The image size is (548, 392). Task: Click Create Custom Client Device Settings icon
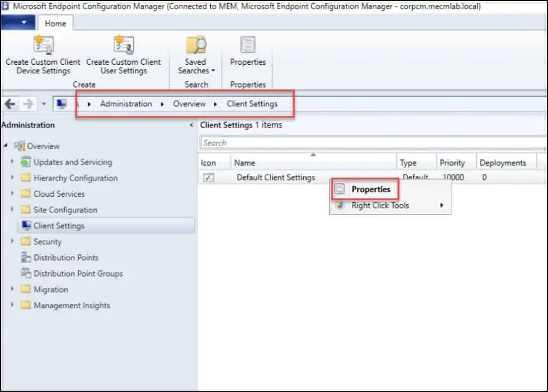[43, 45]
